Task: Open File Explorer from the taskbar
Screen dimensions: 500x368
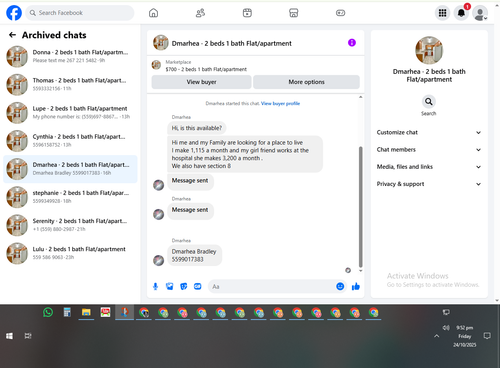Action: (x=86, y=312)
